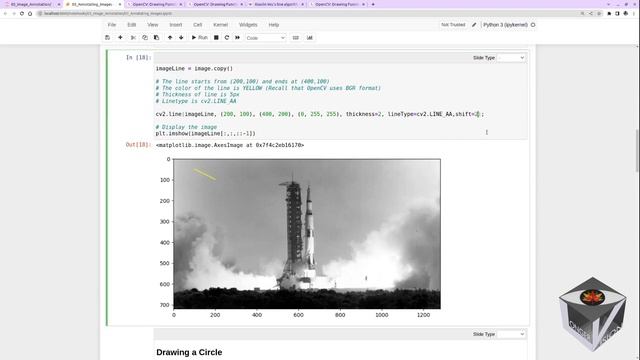Screen dimensions: 640x360
Task: Restart kernel and run all cells
Action: point(238,38)
